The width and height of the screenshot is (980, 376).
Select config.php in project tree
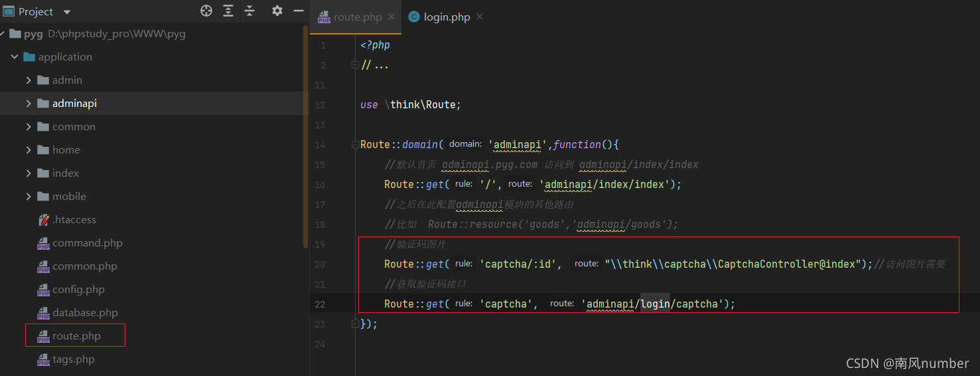point(78,290)
